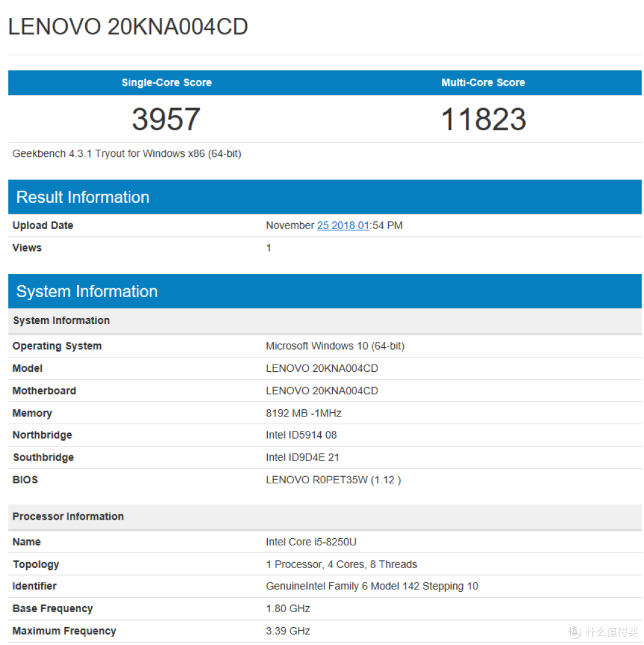Click the BIOS row label
Viewport: 644px width, 645px height.
25,480
